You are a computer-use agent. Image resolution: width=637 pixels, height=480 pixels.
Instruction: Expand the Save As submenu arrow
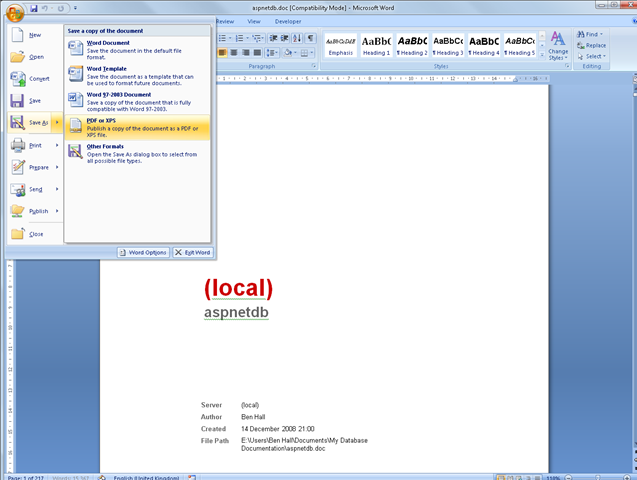click(57, 123)
